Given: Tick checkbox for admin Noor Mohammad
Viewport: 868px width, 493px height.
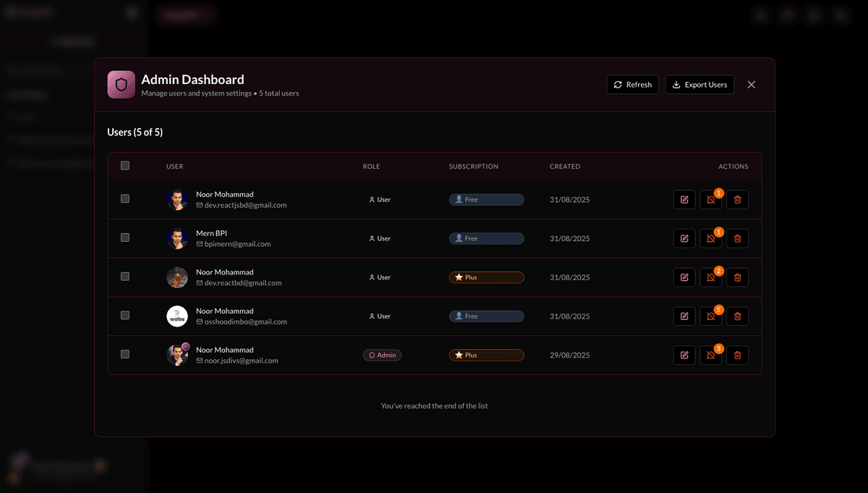Looking at the screenshot, I should pos(125,354).
